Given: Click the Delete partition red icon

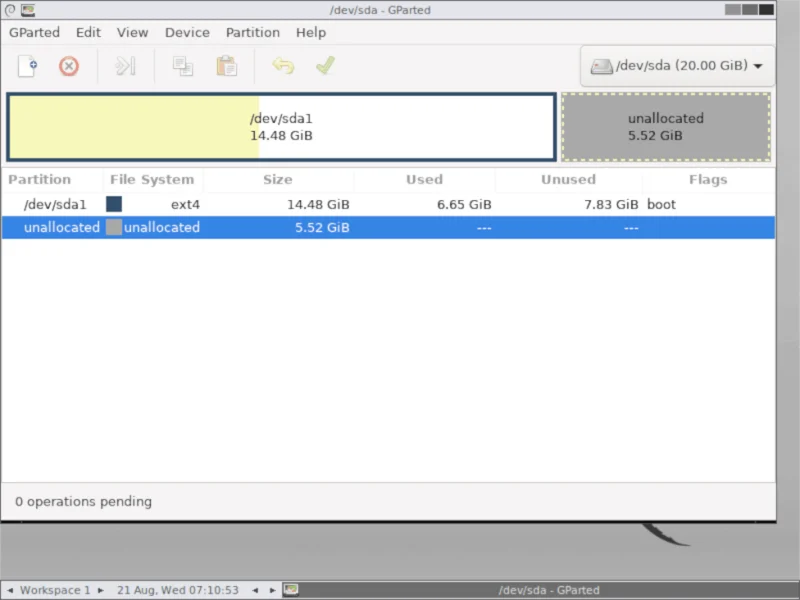Looking at the screenshot, I should point(69,66).
